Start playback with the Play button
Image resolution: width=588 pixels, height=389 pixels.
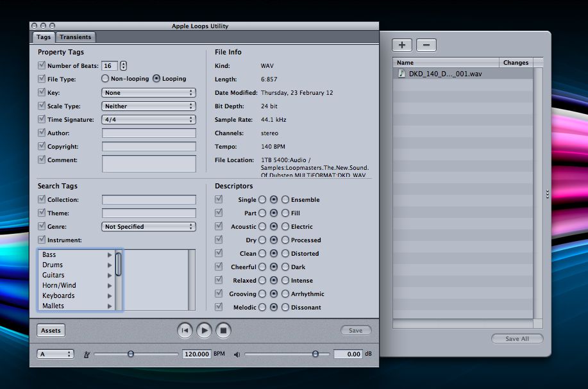pyautogui.click(x=205, y=331)
